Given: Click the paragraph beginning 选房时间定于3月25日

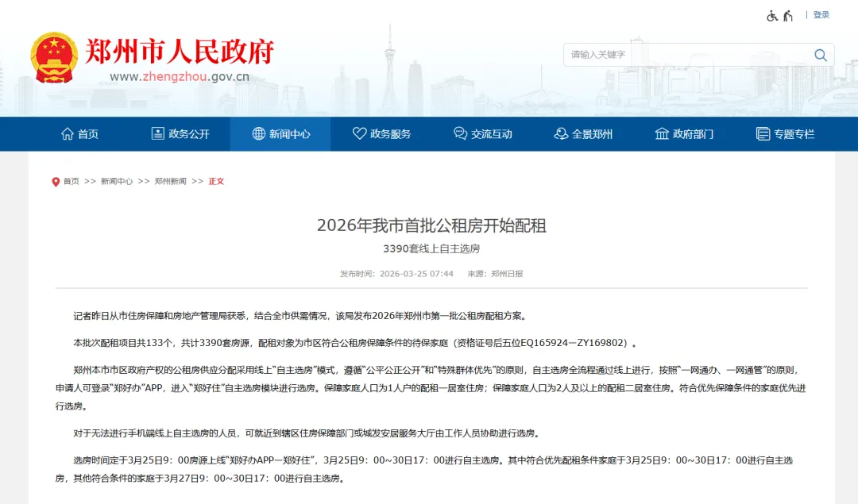Looking at the screenshot, I should tap(424, 470).
